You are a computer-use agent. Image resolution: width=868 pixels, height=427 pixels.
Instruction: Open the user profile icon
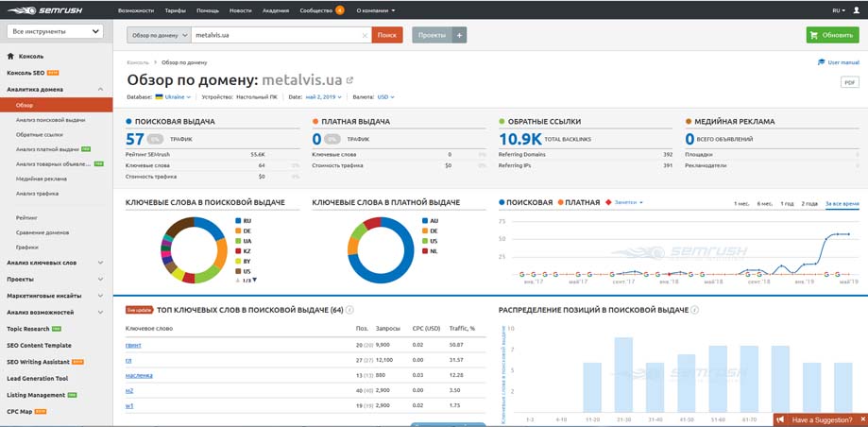click(x=857, y=10)
